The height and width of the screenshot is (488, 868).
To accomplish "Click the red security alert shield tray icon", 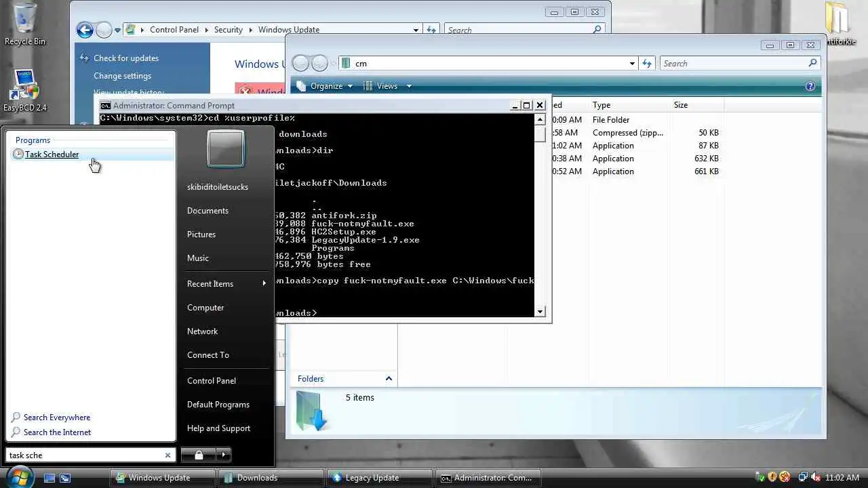I will pos(785,477).
